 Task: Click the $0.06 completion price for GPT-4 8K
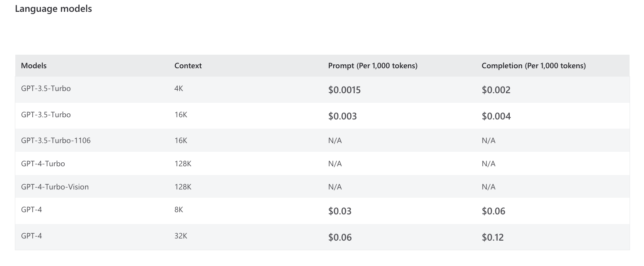[x=493, y=211]
